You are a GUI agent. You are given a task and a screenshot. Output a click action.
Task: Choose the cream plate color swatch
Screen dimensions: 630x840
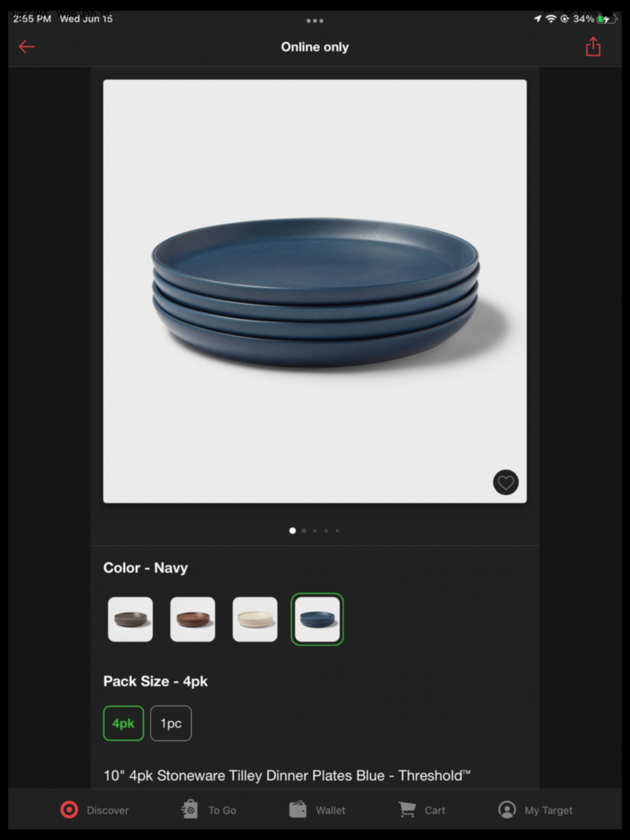pyautogui.click(x=255, y=619)
